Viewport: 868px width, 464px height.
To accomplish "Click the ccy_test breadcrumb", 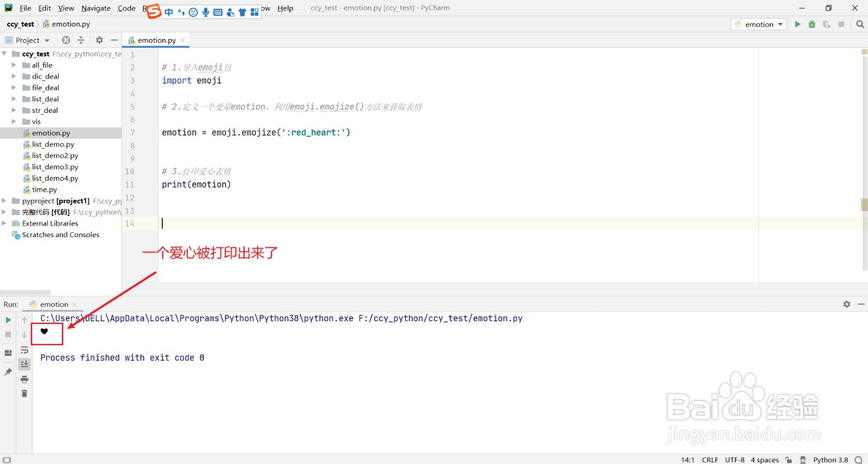I will pyautogui.click(x=21, y=24).
